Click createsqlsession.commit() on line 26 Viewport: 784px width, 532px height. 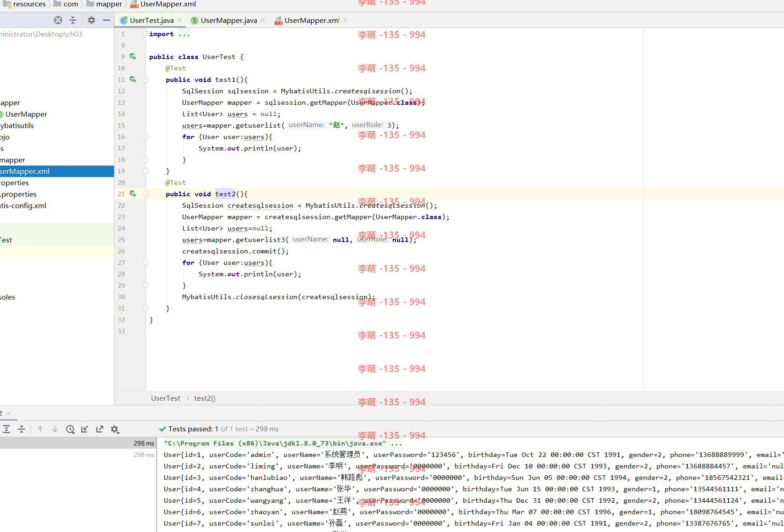[x=235, y=251]
